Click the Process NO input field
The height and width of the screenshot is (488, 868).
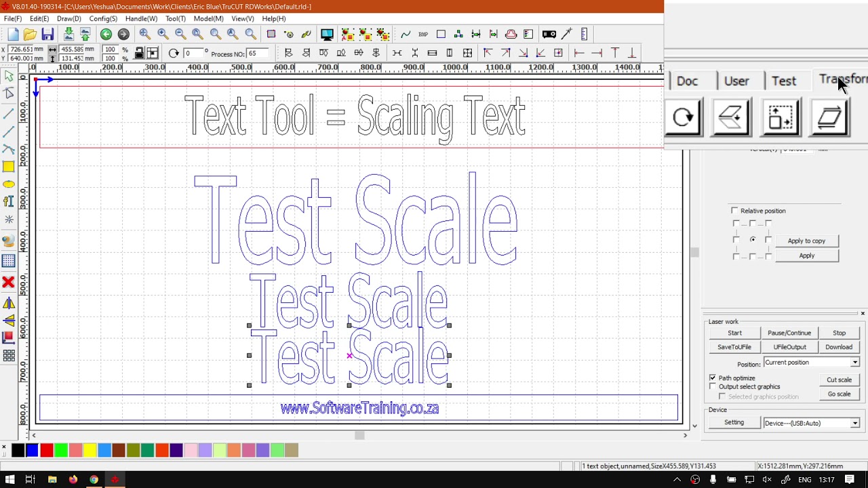tap(256, 54)
